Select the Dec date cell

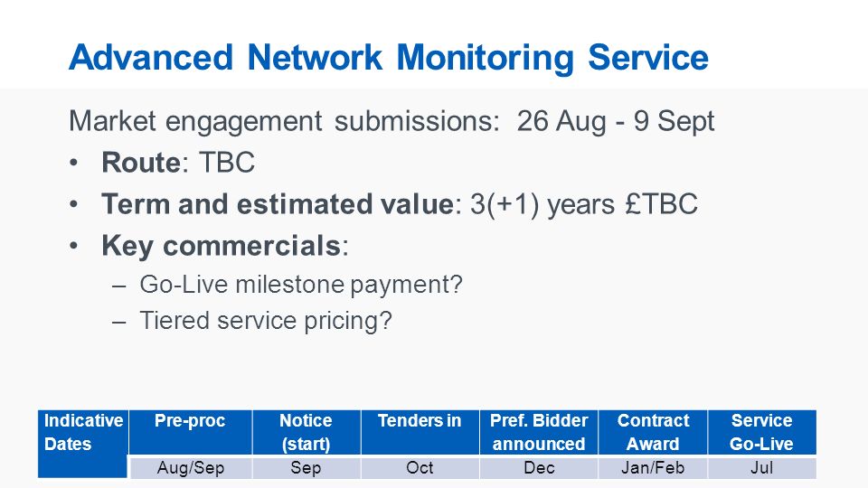click(x=539, y=467)
